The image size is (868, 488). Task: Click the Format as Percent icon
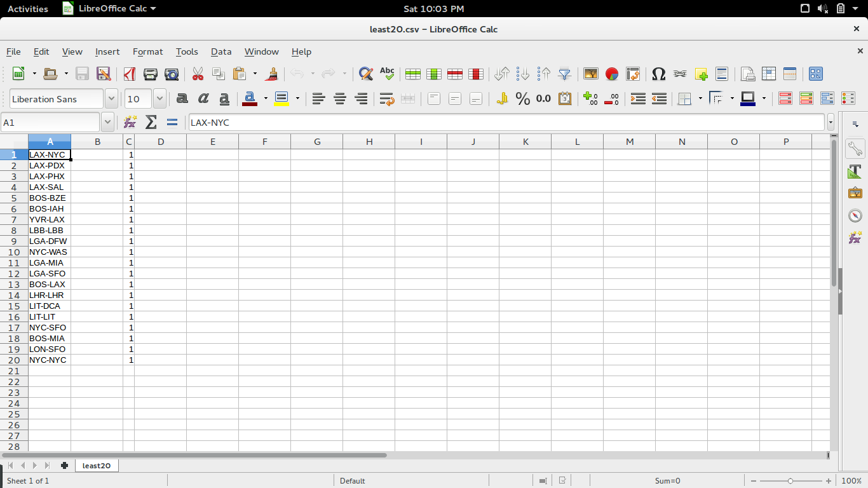point(523,98)
